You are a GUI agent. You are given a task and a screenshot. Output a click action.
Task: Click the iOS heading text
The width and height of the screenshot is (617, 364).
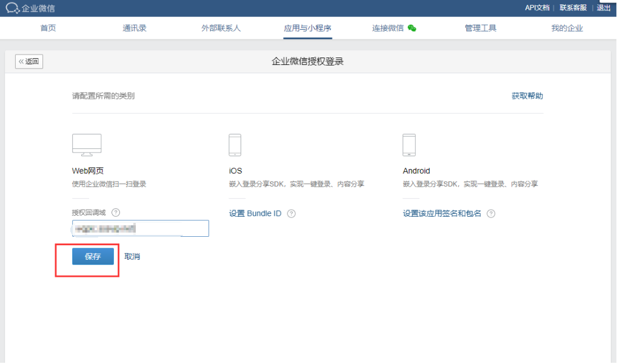pos(235,171)
